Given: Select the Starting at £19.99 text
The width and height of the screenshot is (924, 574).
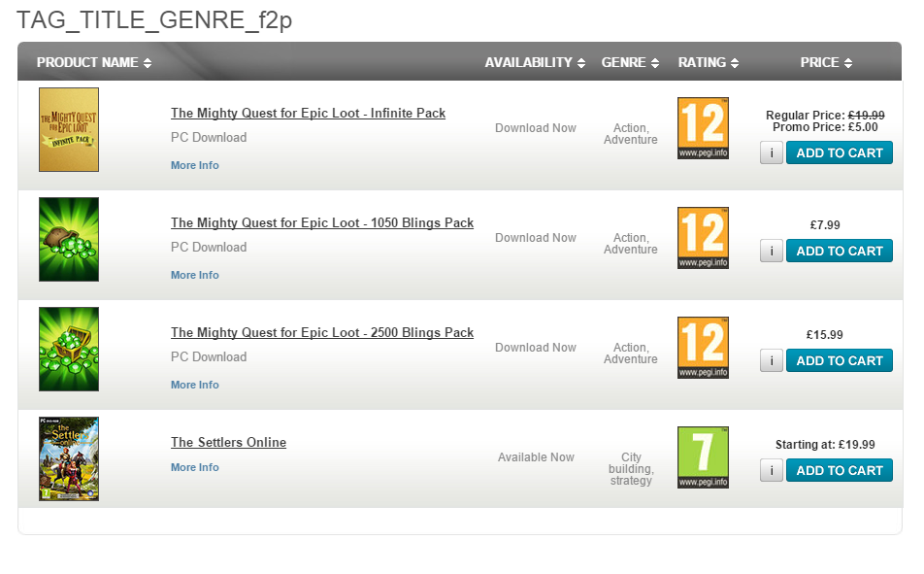Looking at the screenshot, I should (x=825, y=444).
